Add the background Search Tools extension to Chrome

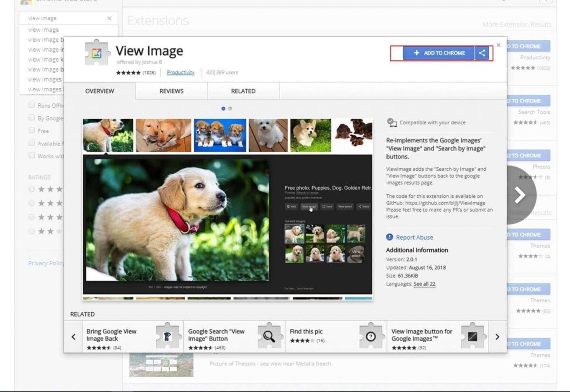529,101
